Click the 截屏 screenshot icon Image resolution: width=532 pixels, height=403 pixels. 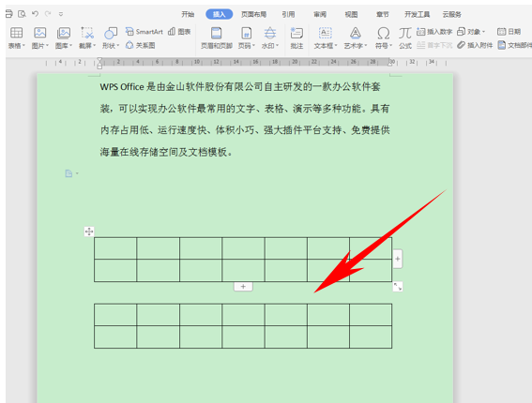point(87,33)
